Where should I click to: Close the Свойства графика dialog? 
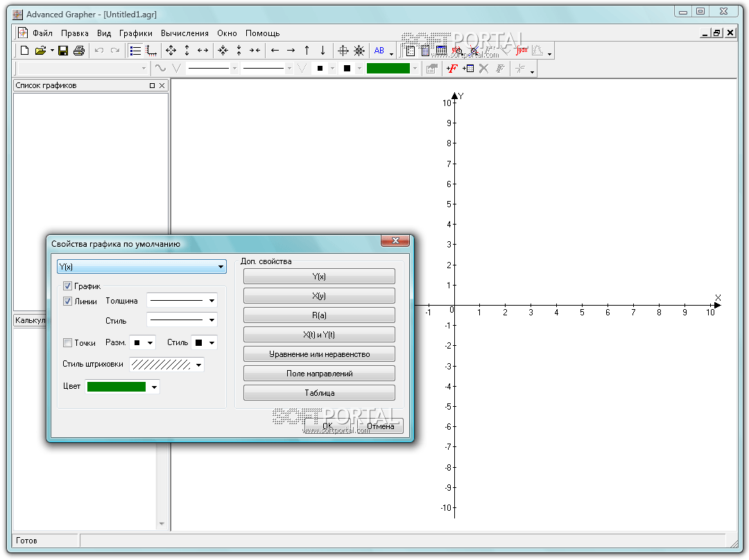395,240
